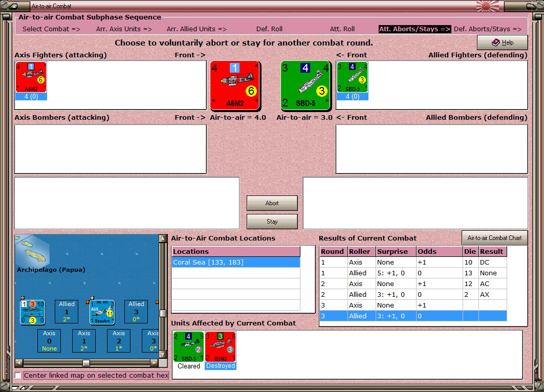Click the Allied 1 2* marker on map

[x=67, y=312]
